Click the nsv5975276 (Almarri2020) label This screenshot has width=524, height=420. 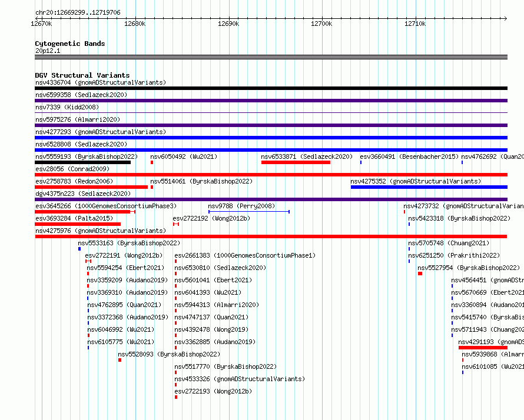coord(78,119)
